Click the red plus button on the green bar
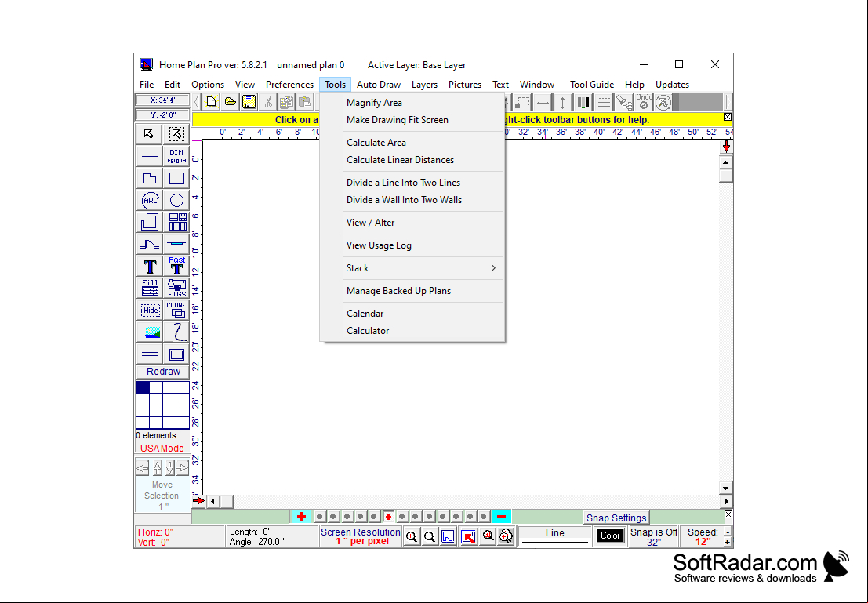This screenshot has height=603, width=868. coord(301,517)
